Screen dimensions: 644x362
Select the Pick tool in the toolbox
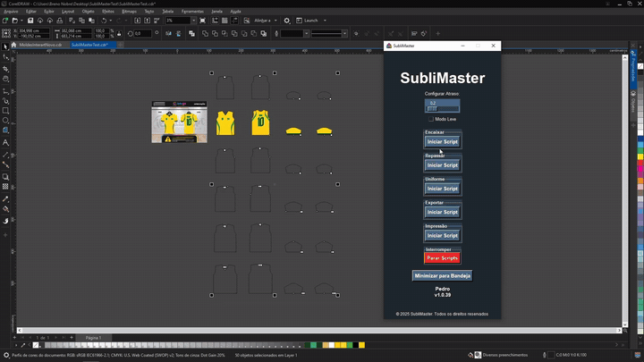point(5,46)
